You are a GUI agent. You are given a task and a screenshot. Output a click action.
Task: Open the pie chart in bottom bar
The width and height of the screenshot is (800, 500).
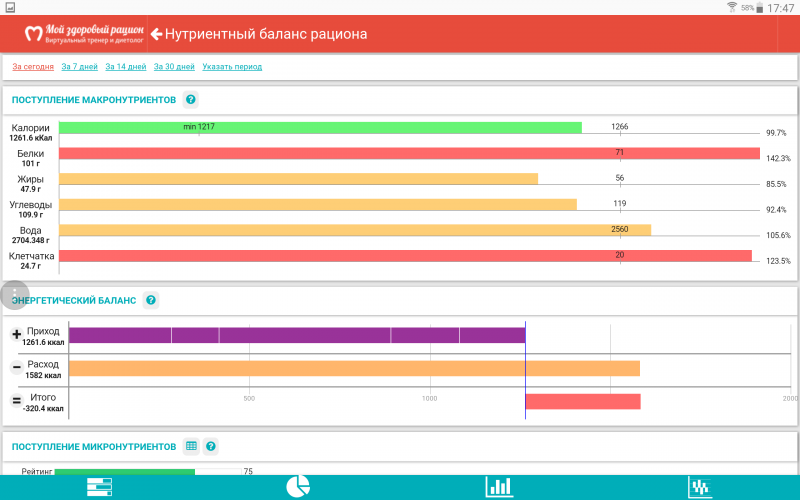(298, 487)
